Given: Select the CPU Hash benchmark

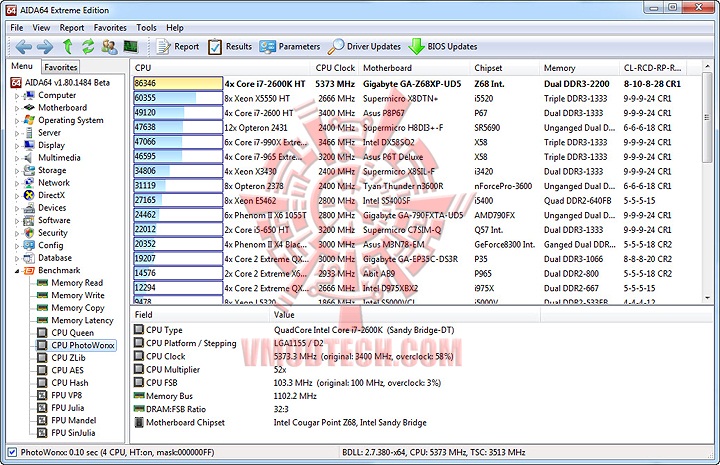Looking at the screenshot, I should click(70, 383).
